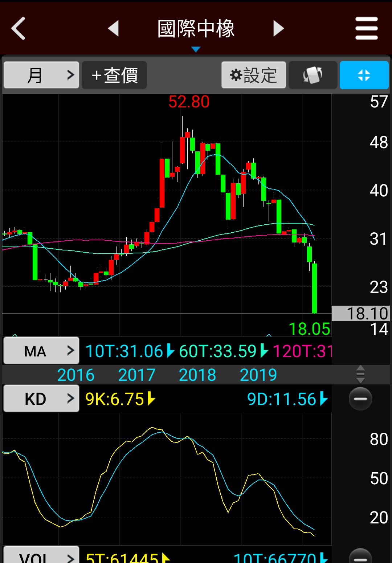Open the 月 period dropdown
392x563 pixels.
[41, 75]
